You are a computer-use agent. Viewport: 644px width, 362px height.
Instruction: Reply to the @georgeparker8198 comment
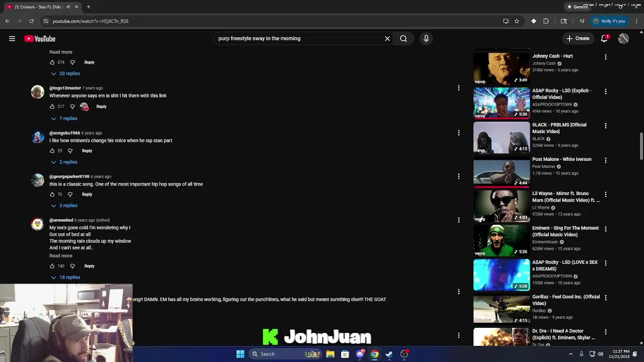pos(87,194)
